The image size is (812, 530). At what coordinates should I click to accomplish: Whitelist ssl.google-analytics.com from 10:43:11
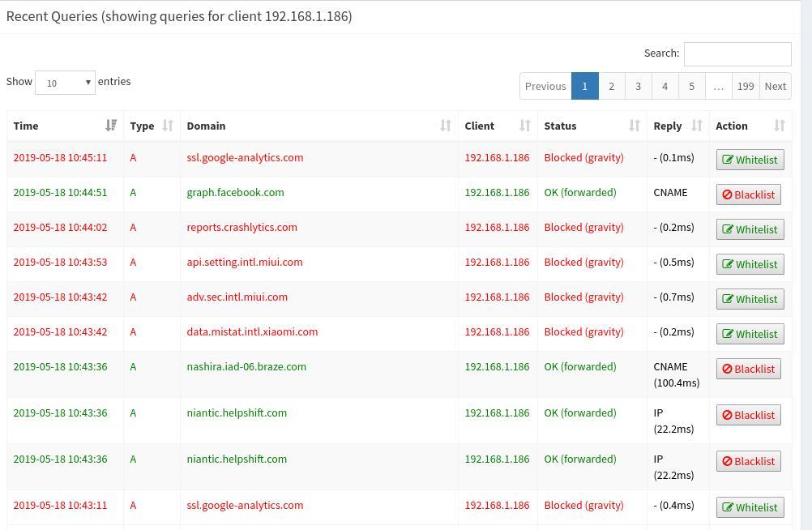tap(750, 507)
